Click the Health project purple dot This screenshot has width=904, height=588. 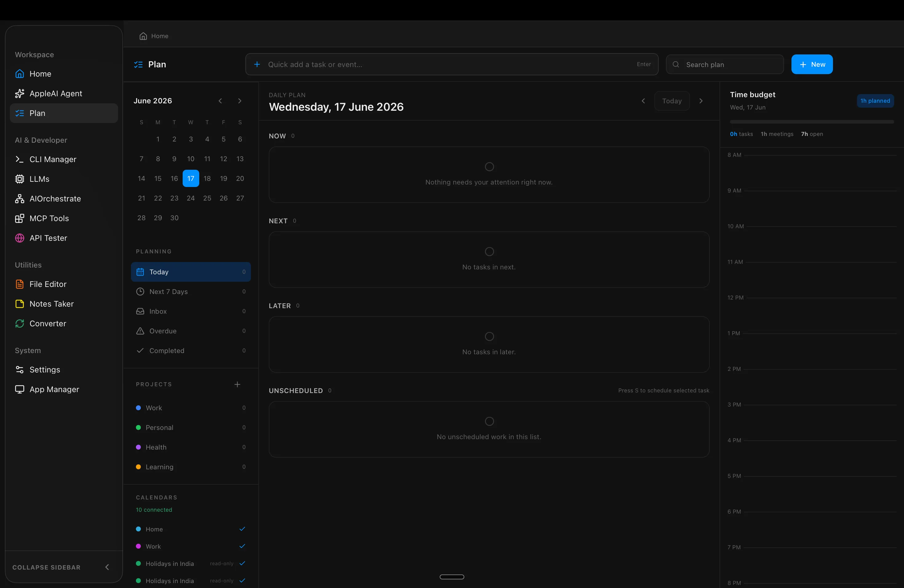[138, 447]
